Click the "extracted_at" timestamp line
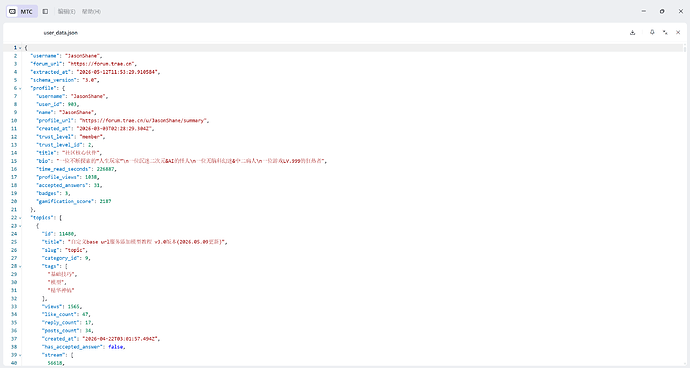 (95, 72)
